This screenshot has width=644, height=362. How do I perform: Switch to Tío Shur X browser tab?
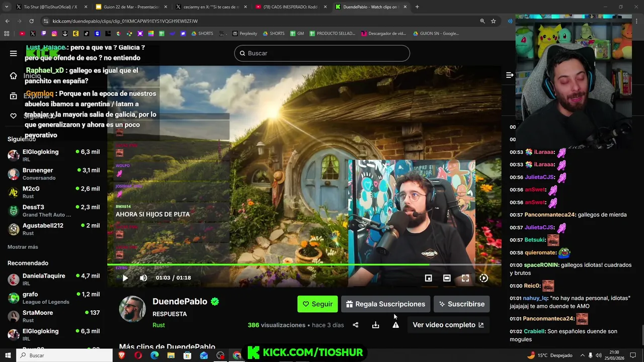click(50, 7)
